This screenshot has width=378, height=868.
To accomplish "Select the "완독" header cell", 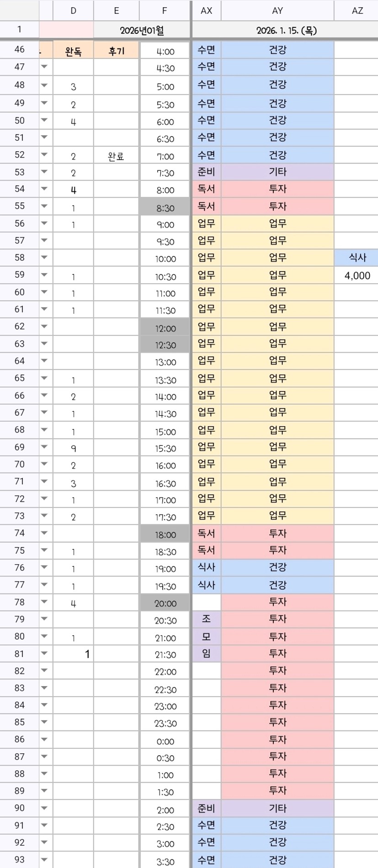I will tap(73, 51).
